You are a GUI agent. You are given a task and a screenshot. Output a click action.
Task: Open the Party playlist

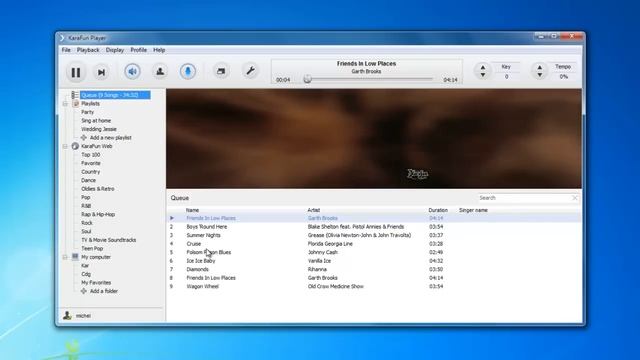click(x=87, y=112)
